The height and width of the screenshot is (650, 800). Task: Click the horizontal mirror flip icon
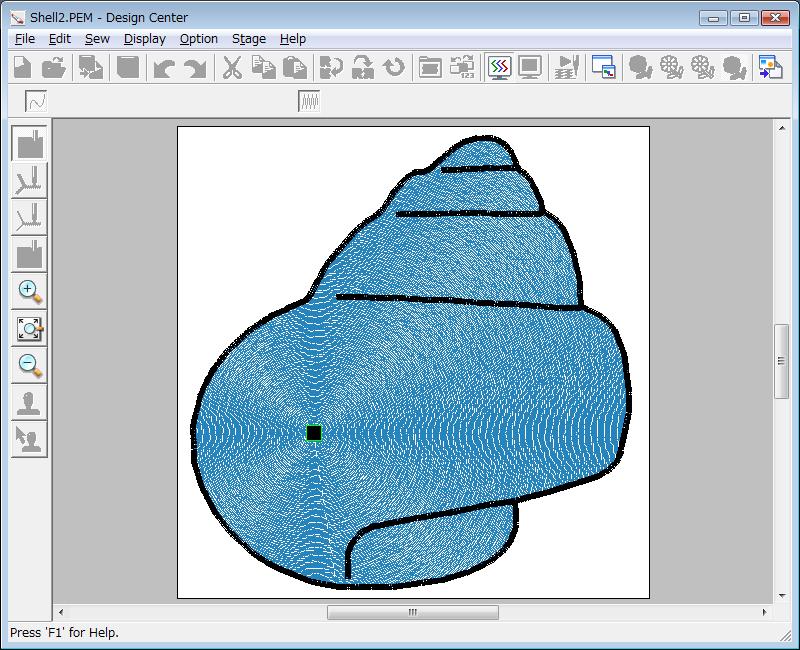(331, 67)
